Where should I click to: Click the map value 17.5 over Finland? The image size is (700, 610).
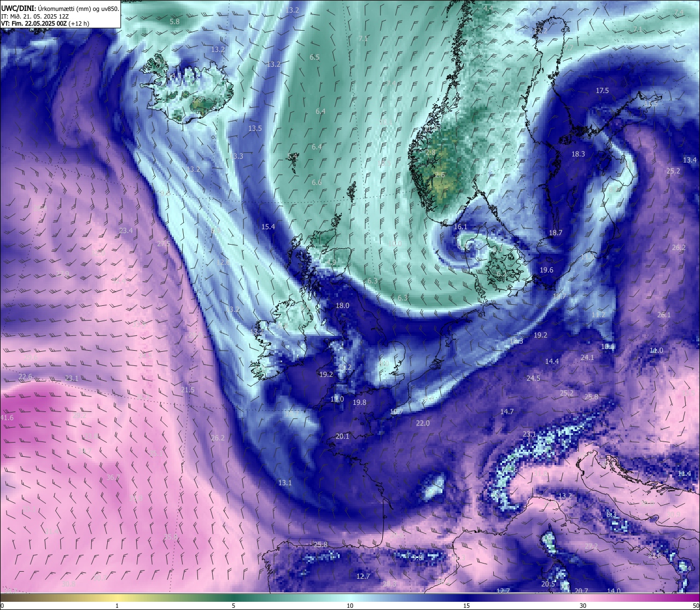click(x=602, y=90)
